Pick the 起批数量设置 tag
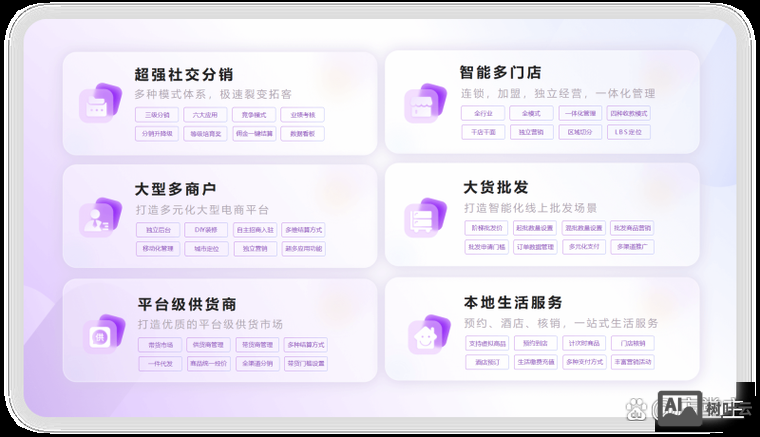760x437 pixels. (x=535, y=228)
